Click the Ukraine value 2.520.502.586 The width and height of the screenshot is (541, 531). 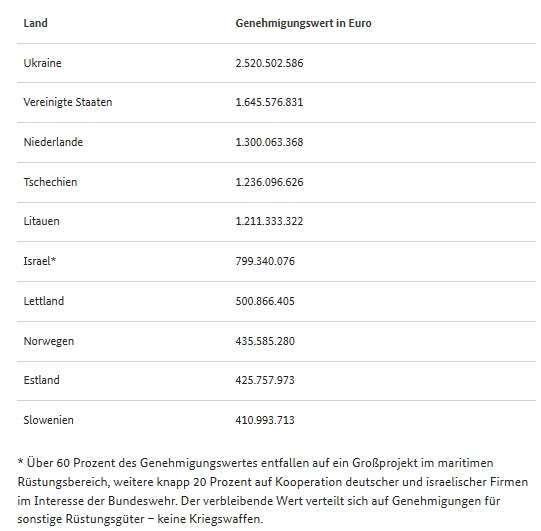[x=269, y=63]
